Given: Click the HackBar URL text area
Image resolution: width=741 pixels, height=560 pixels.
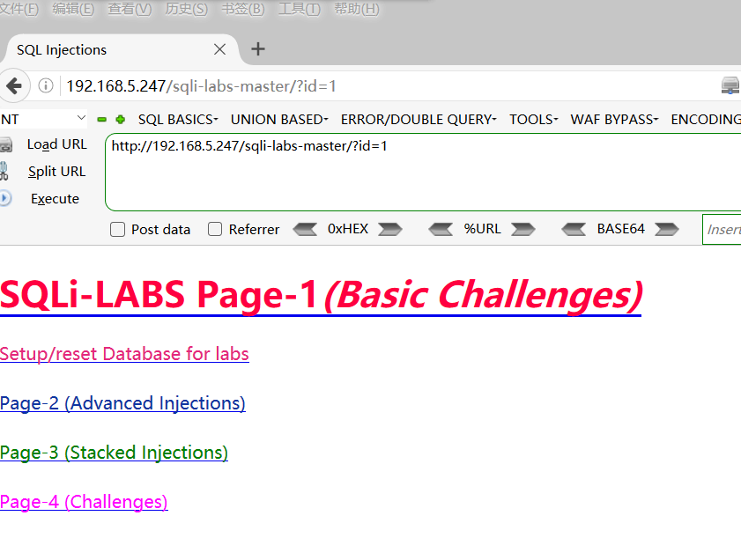Looking at the screenshot, I should [x=423, y=172].
